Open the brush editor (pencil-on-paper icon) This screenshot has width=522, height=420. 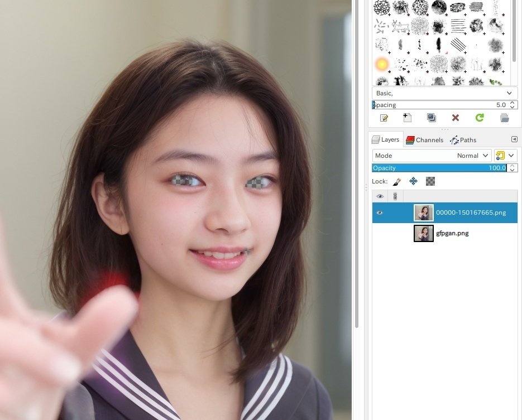pos(384,118)
